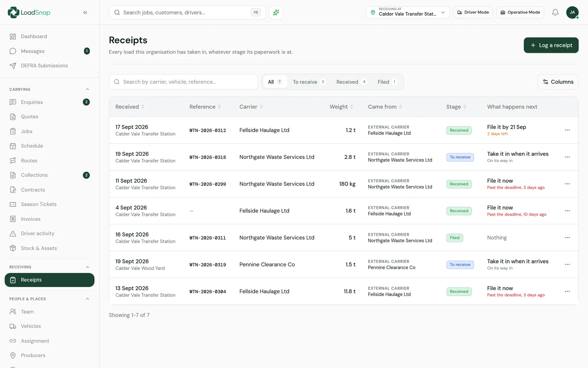This screenshot has height=368, width=588.
Task: Sort table by Carrier column
Action: (x=251, y=107)
